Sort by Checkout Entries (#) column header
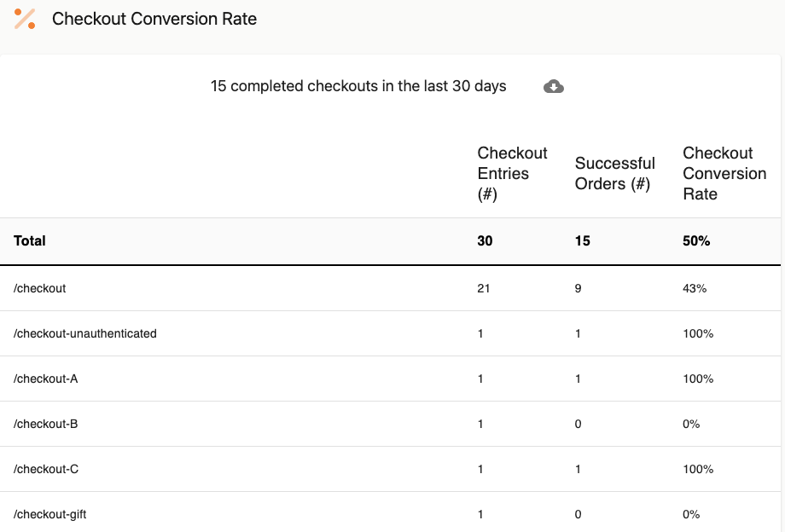The width and height of the screenshot is (785, 532). (512, 173)
